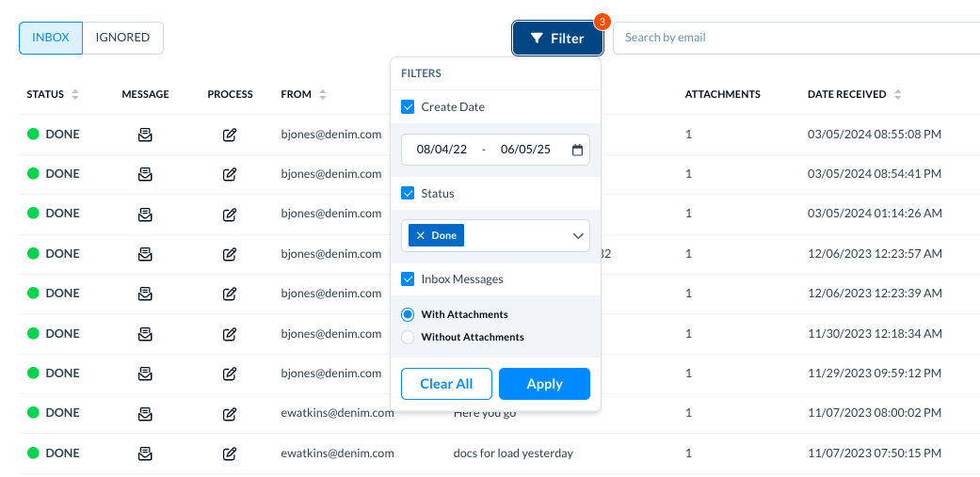Select the INBOX tab
980x477 pixels.
(x=51, y=38)
